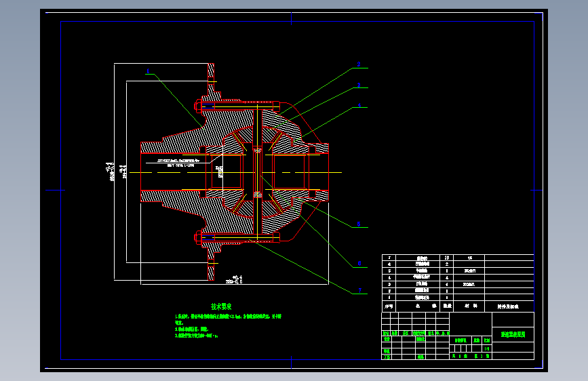Select material value 45 in parts list row 7

470,258
